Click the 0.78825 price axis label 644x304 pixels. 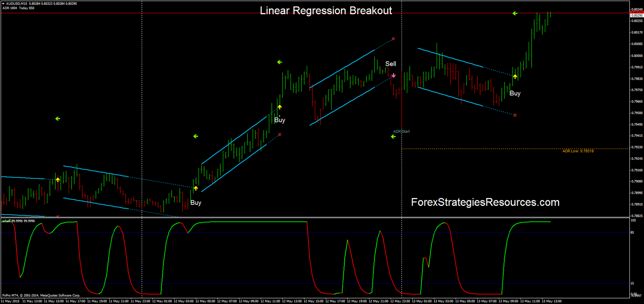(637, 216)
